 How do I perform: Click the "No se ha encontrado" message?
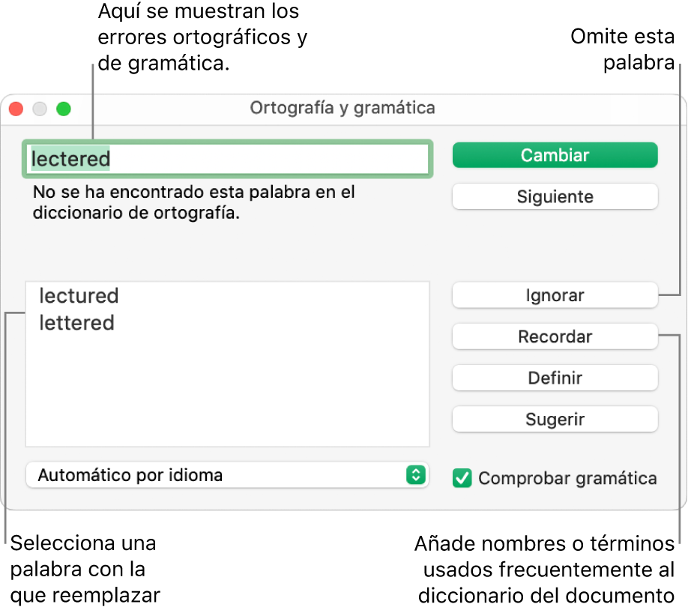click(x=193, y=202)
